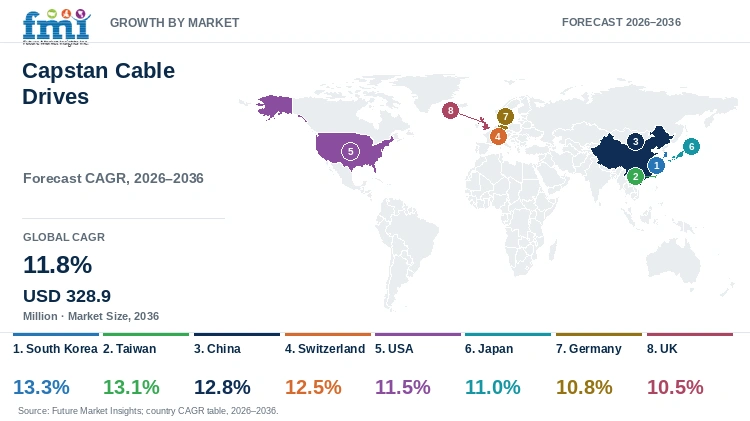Select map marker 2 for Taiwan
Image resolution: width=750 pixels, height=421 pixels.
[635, 177]
